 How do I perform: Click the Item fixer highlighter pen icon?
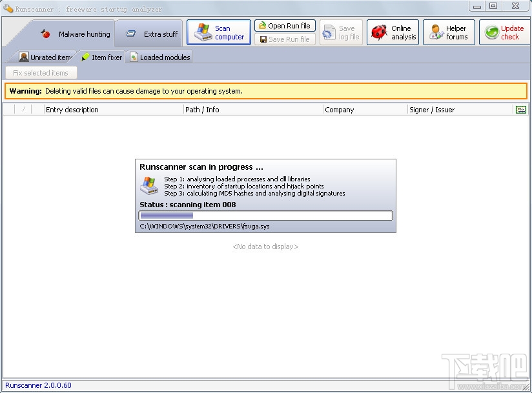click(x=85, y=57)
